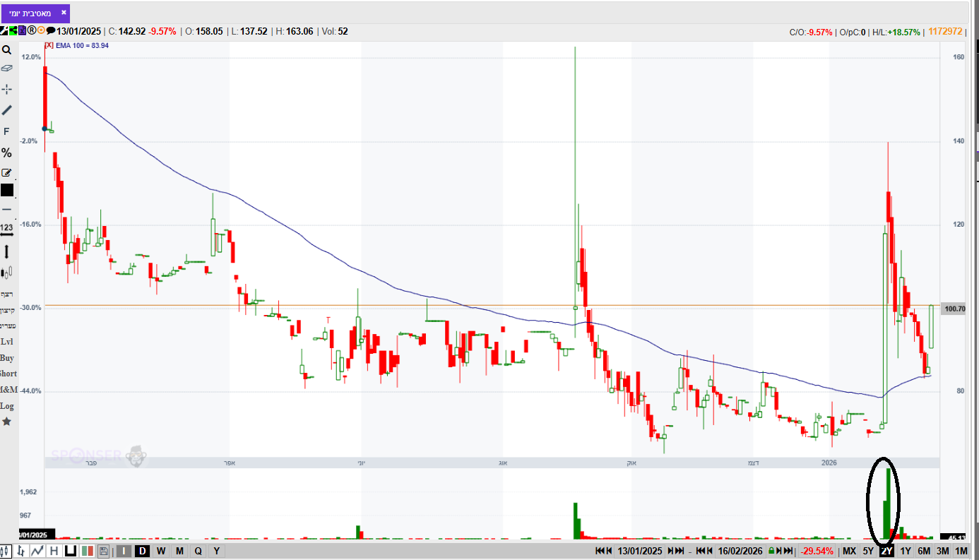The width and height of the screenshot is (979, 560).
Task: Select the intraday I interval
Action: tap(124, 551)
